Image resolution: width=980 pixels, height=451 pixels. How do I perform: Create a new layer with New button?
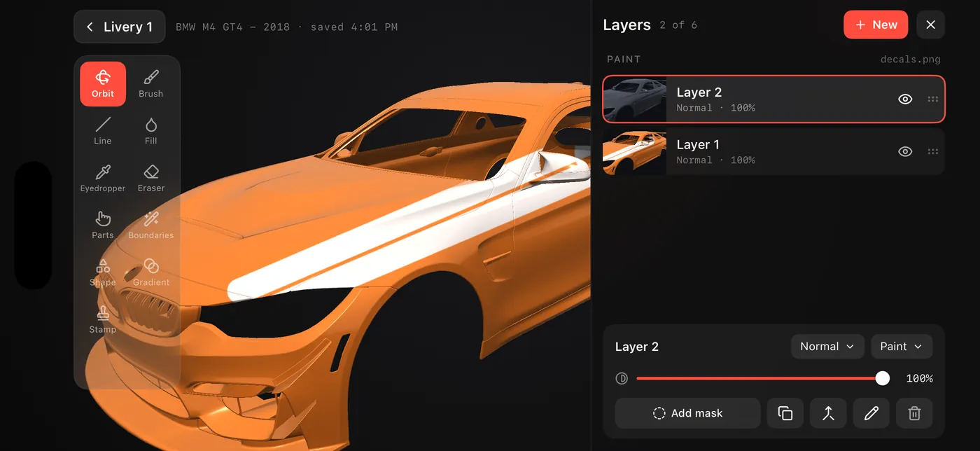point(876,25)
